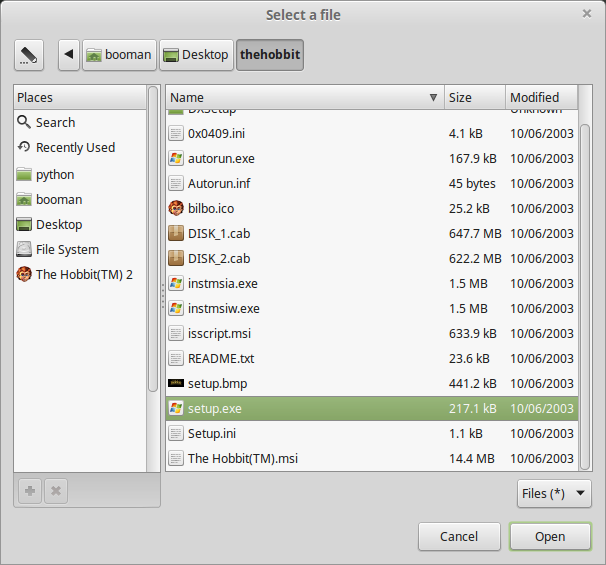Image resolution: width=606 pixels, height=565 pixels.
Task: Select README.txt file
Action: pos(372,359)
